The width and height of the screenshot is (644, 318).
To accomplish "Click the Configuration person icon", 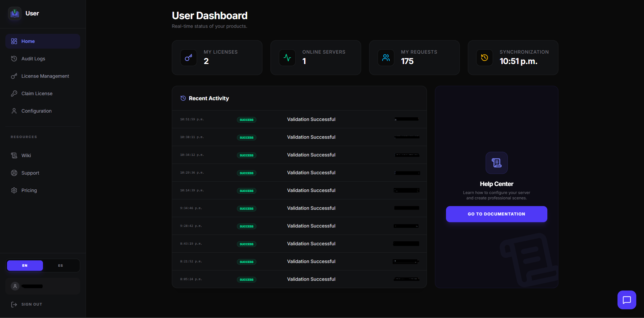I will 14,111.
